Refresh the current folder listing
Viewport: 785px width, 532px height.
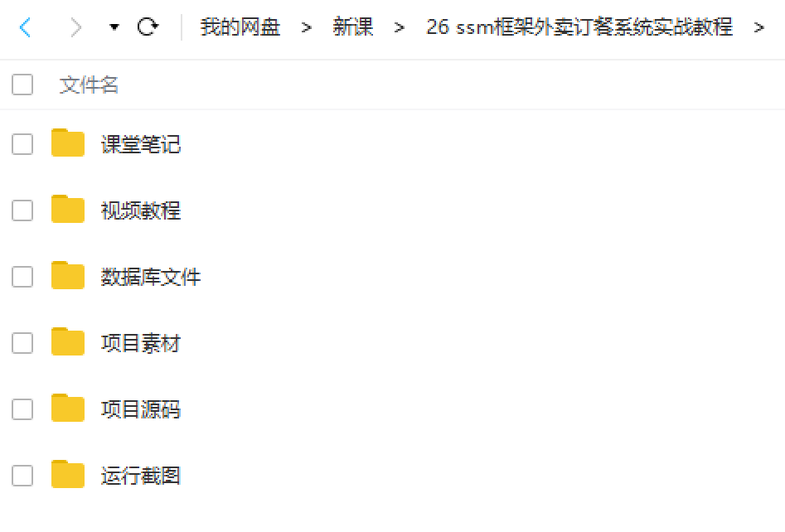[148, 27]
